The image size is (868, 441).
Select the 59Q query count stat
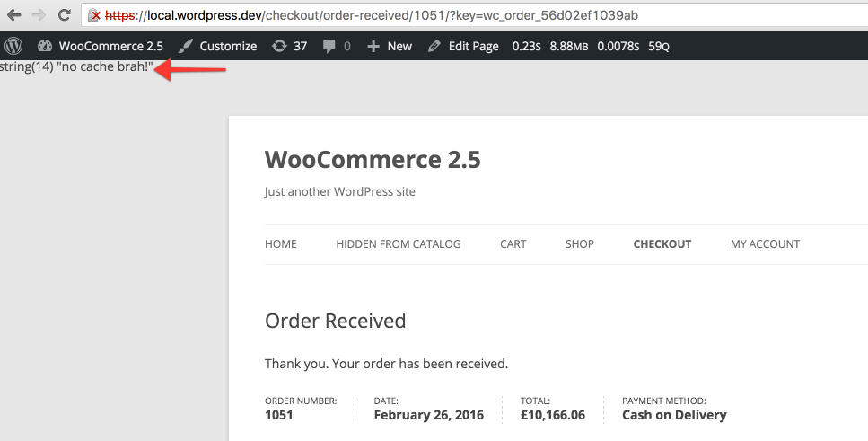tap(659, 46)
